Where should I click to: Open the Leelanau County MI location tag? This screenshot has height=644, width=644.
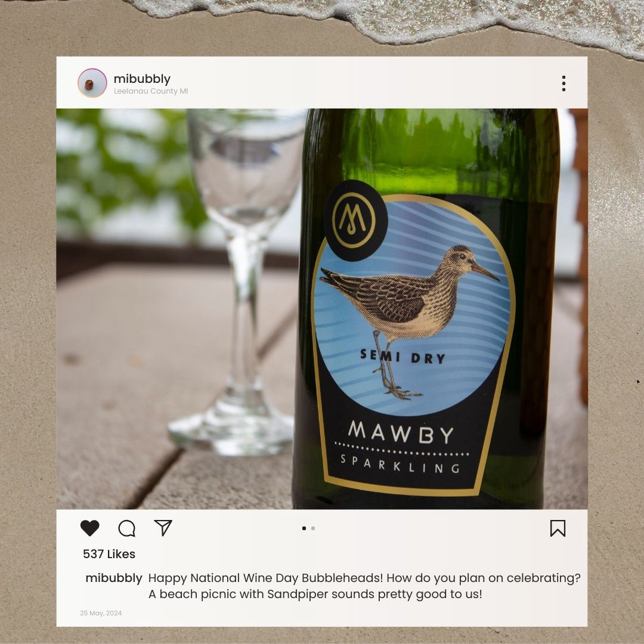(151, 91)
